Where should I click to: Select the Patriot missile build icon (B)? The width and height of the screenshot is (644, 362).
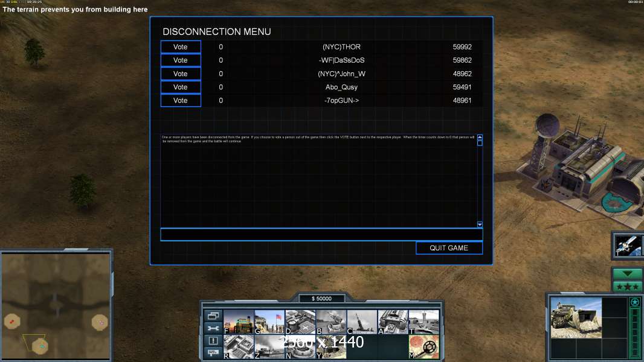(331, 322)
